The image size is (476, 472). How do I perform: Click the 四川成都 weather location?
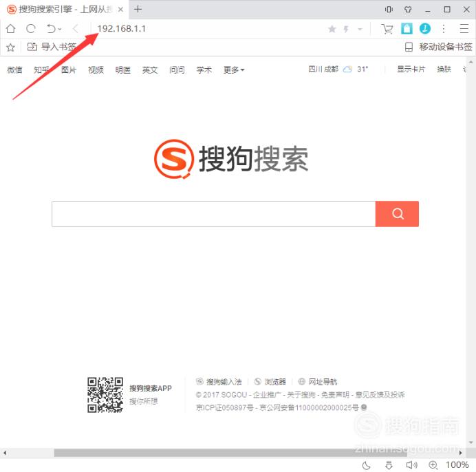pyautogui.click(x=323, y=69)
